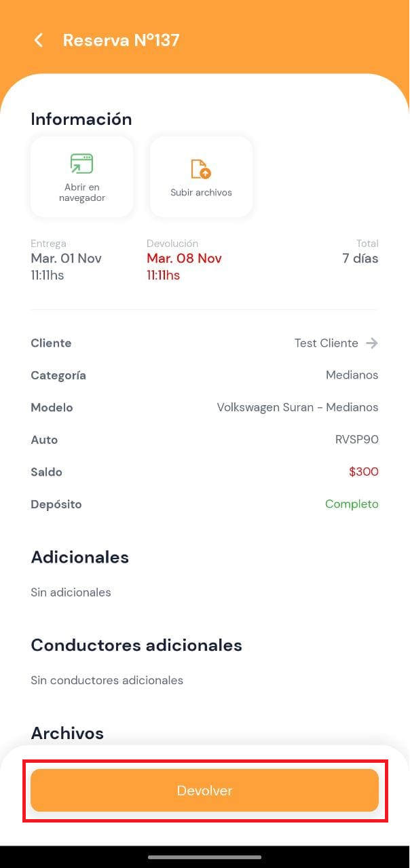Tap the Abrir en navegador label
Viewport: 410px width, 868px height.
coord(81,193)
